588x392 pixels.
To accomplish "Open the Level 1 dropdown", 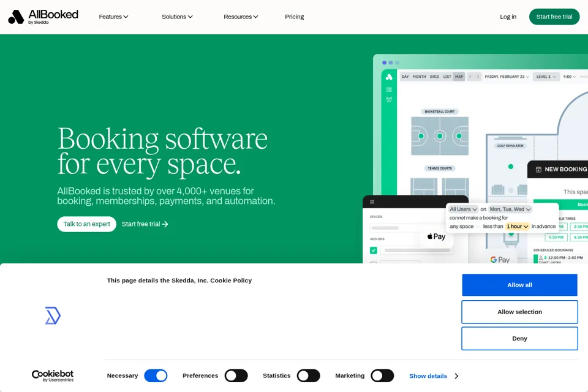I will click(x=546, y=77).
